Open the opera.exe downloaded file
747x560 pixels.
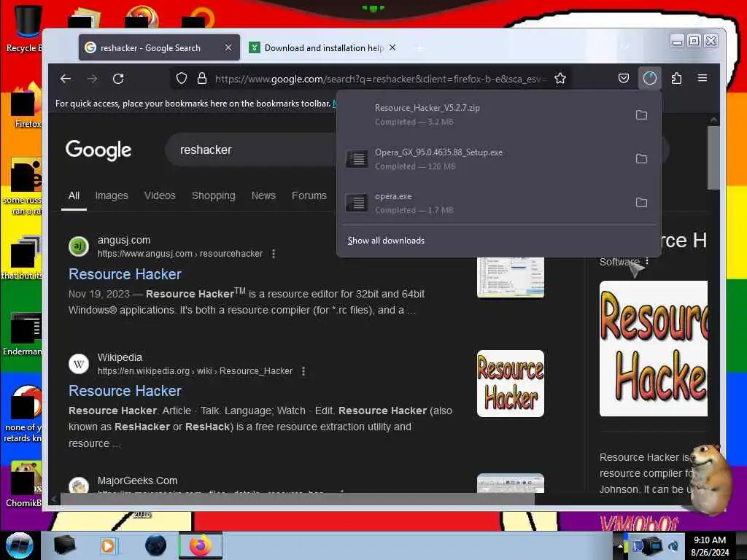(484, 203)
